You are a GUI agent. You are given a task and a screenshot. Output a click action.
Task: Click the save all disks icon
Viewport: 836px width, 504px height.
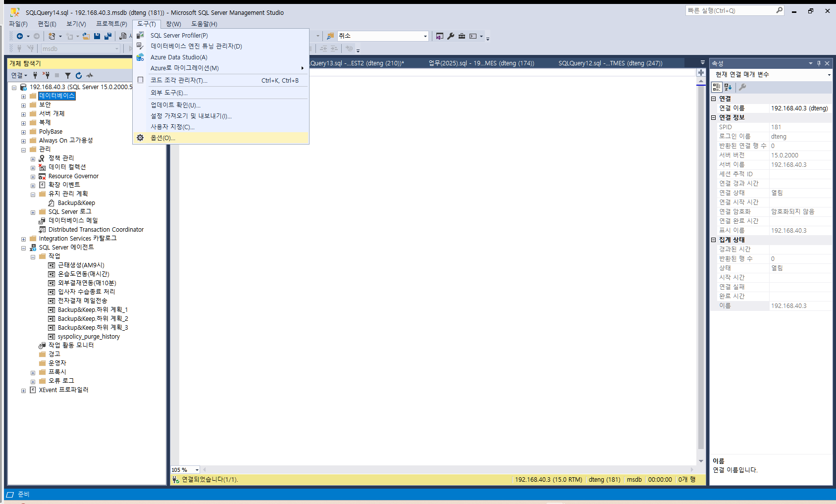click(x=107, y=36)
